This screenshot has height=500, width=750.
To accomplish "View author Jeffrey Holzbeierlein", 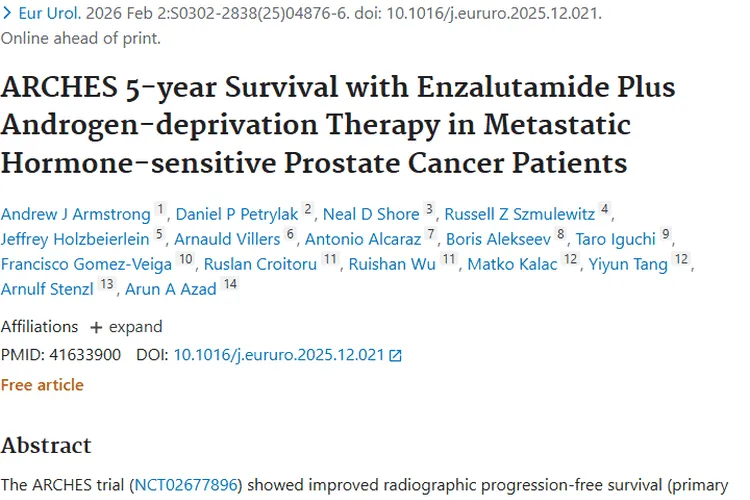I will point(75,239).
